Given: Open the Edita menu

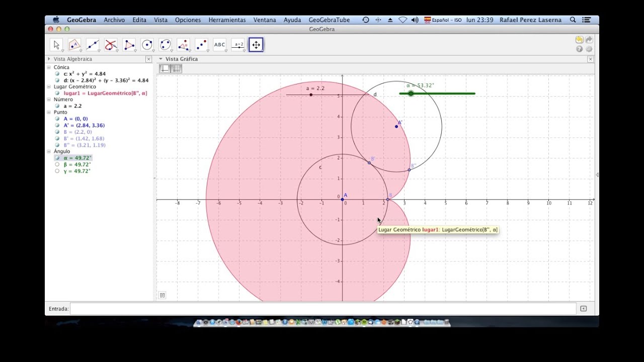Looking at the screenshot, I should tap(139, 20).
